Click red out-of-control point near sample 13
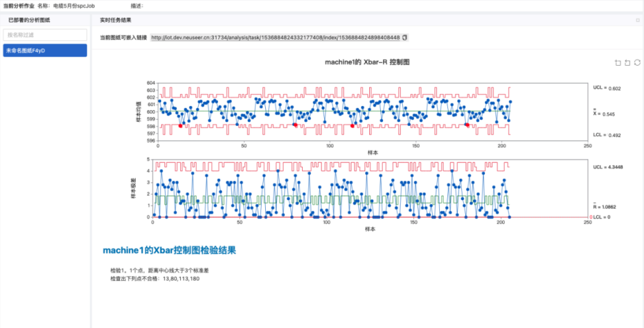Viewport: 644px width, 328px height. pos(180,125)
